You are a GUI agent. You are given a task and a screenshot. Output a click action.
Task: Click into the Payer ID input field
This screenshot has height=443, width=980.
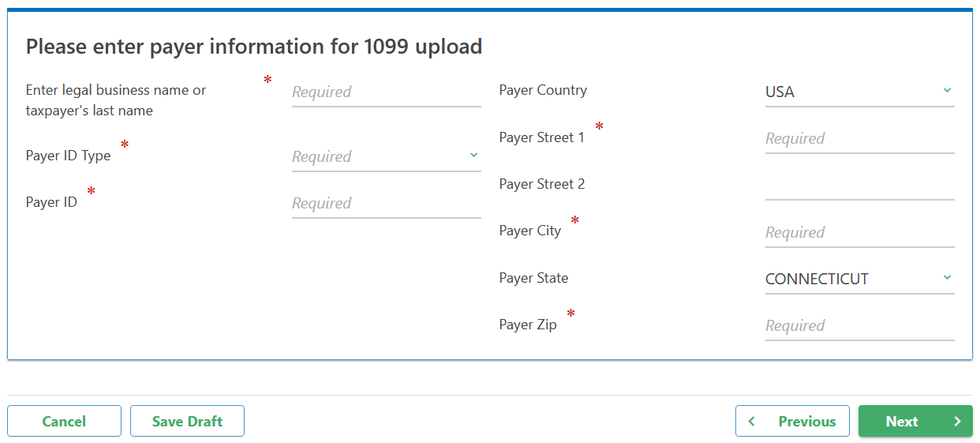point(386,203)
